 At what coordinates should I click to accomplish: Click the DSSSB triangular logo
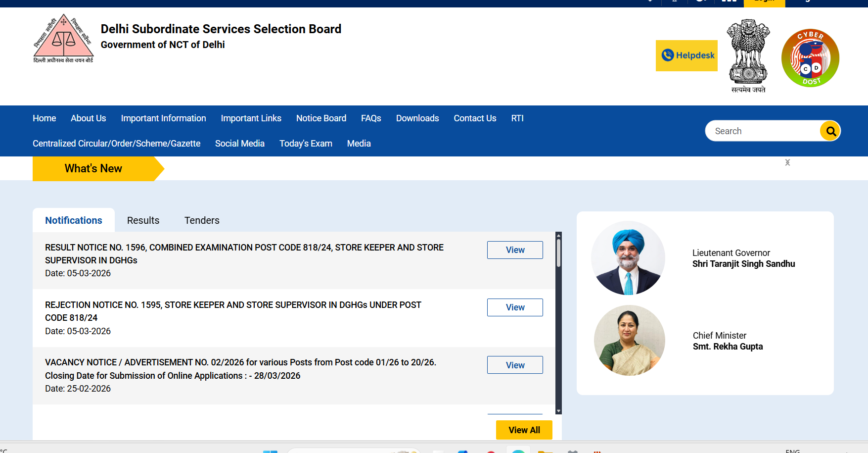(63, 39)
